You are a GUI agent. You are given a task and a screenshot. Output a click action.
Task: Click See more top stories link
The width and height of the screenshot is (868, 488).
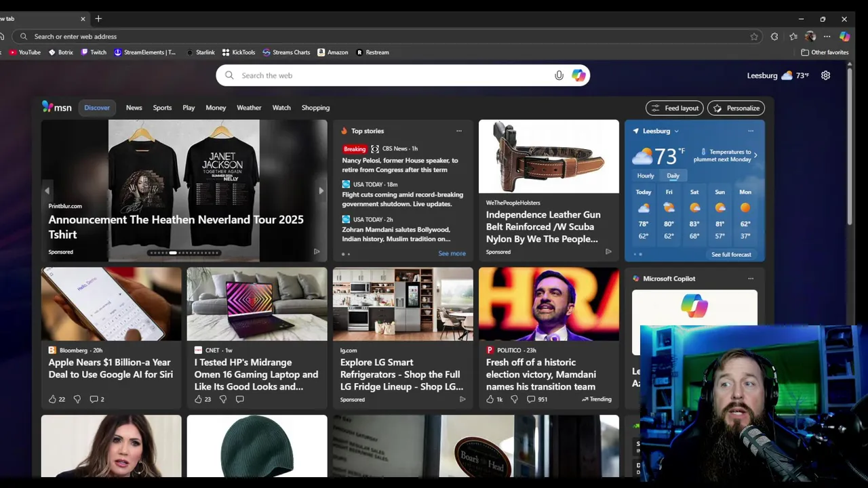452,253
